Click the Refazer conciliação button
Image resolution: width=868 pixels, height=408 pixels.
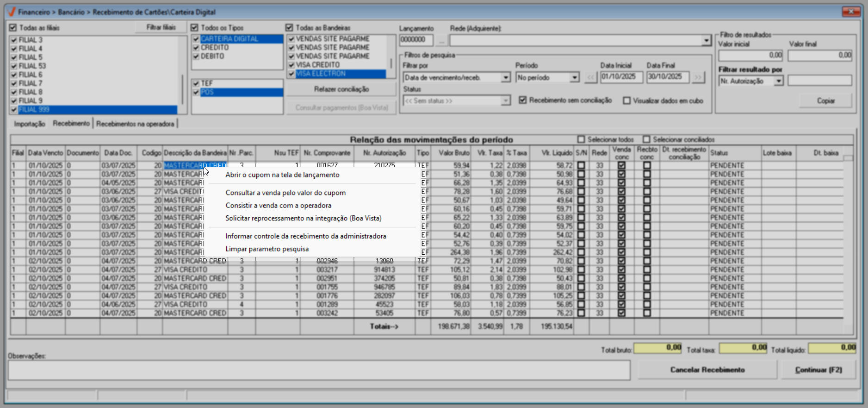click(341, 89)
